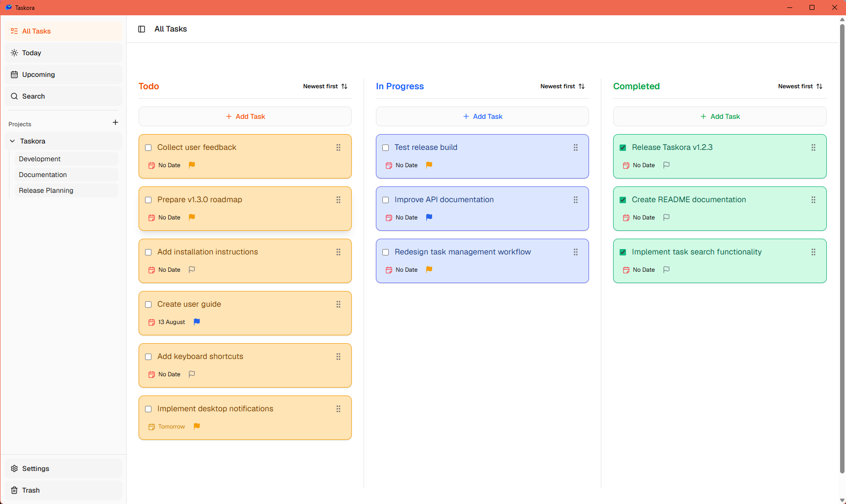846x504 pixels.
Task: Check the Improve API documentation task
Action: coord(385,200)
